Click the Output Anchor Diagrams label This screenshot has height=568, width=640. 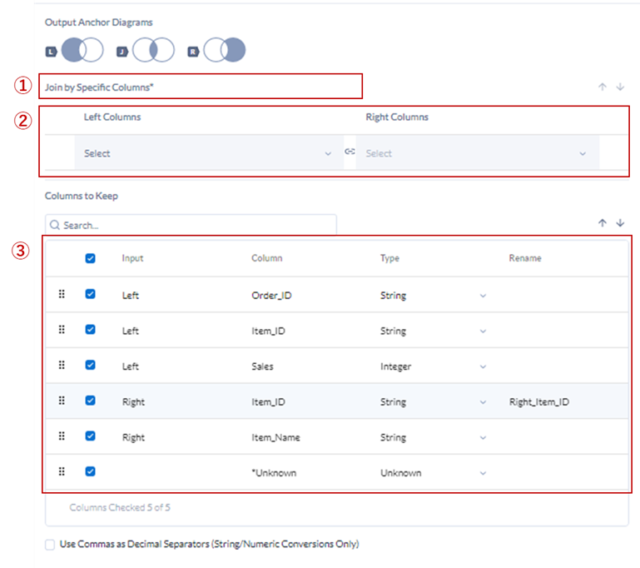tap(98, 22)
